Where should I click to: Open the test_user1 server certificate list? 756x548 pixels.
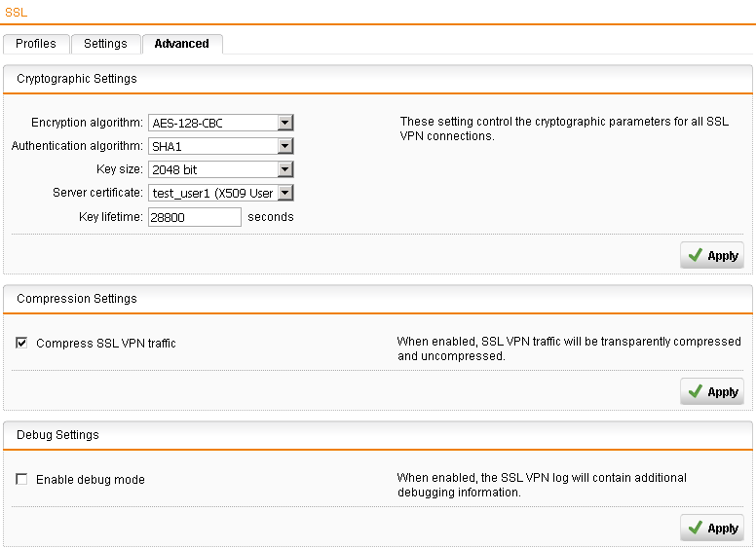click(221, 193)
